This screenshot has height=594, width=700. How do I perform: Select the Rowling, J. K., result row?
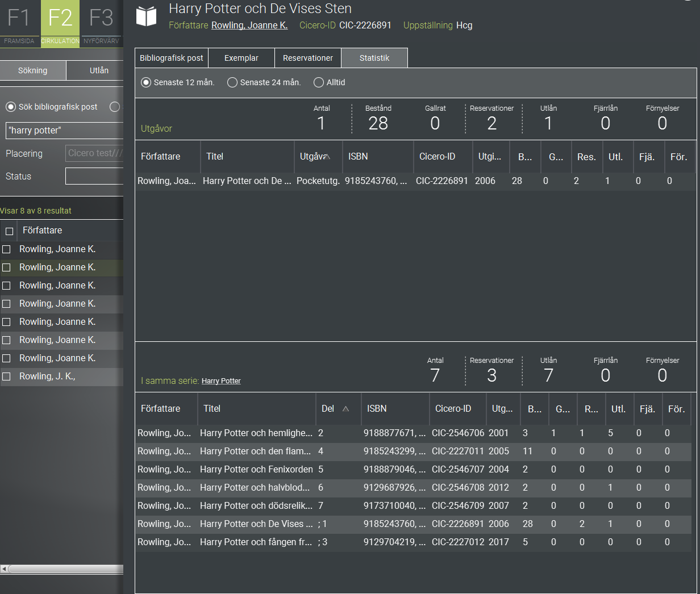(61, 377)
